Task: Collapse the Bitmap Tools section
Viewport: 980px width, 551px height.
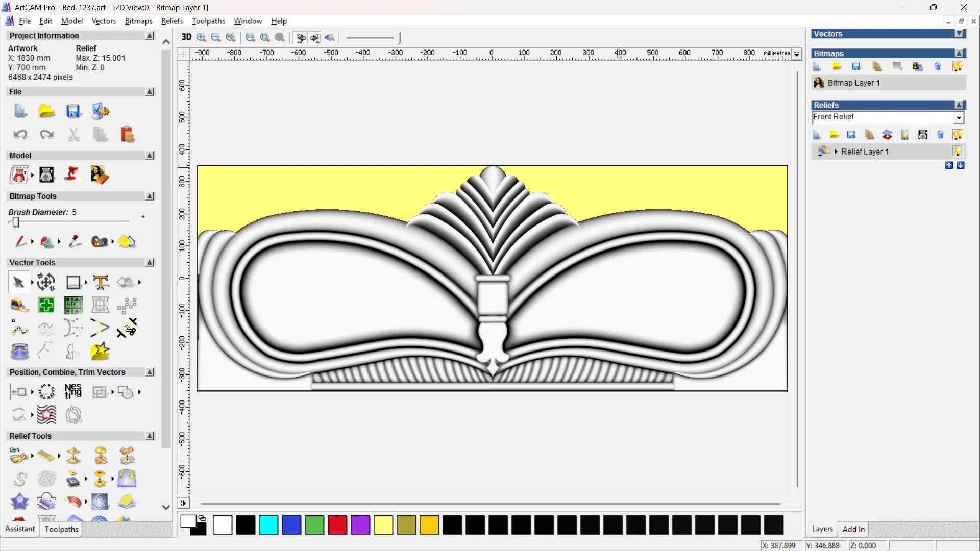Action: tap(150, 196)
